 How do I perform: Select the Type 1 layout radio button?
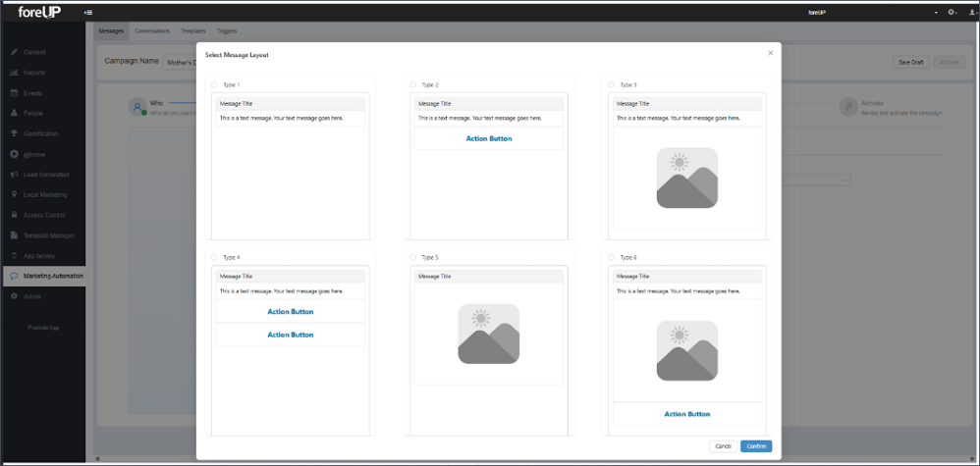[x=214, y=84]
